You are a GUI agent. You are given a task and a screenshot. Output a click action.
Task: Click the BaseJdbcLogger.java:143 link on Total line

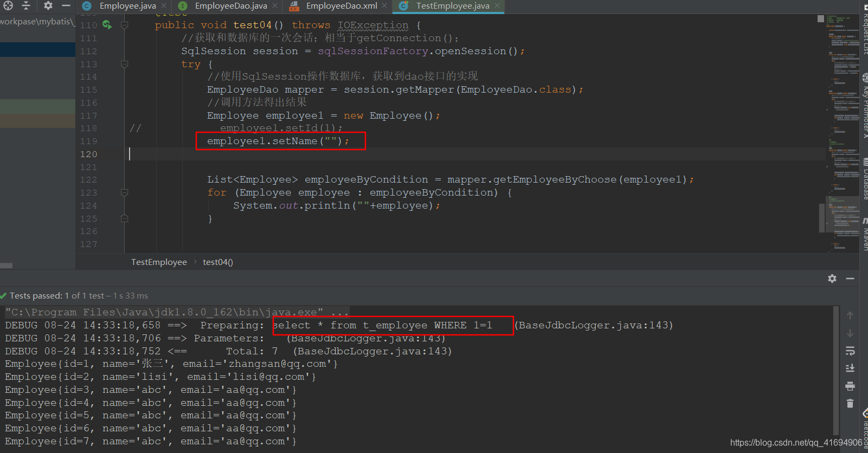[372, 351]
